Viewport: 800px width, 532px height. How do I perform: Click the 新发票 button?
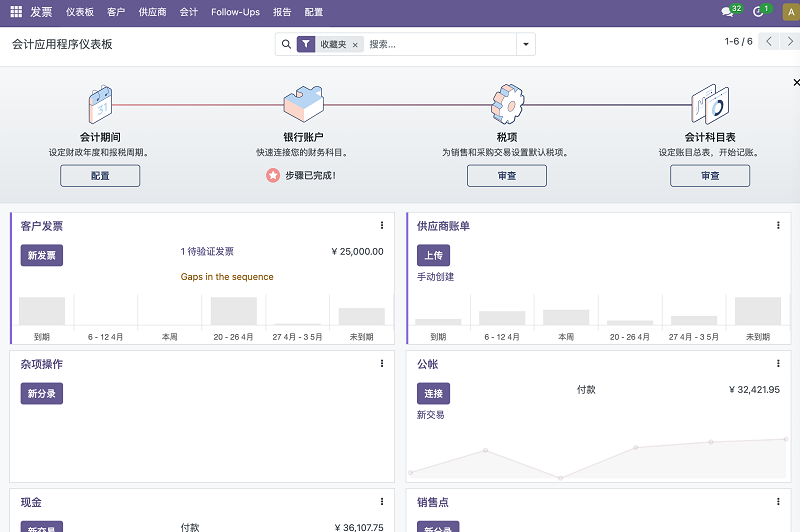[42, 256]
